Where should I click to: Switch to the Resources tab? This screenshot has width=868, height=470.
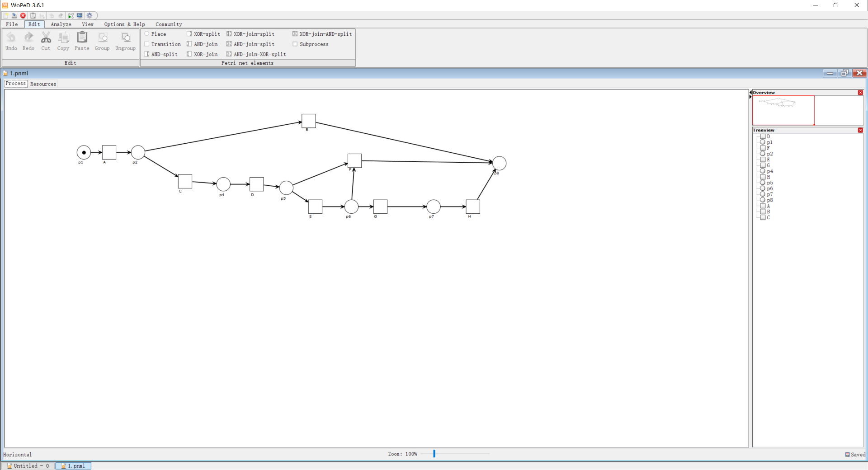[x=43, y=84]
